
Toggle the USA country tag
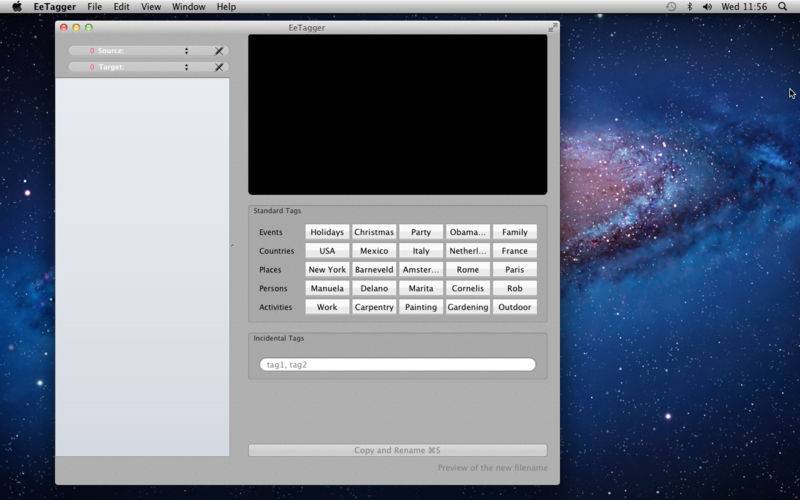coord(327,251)
